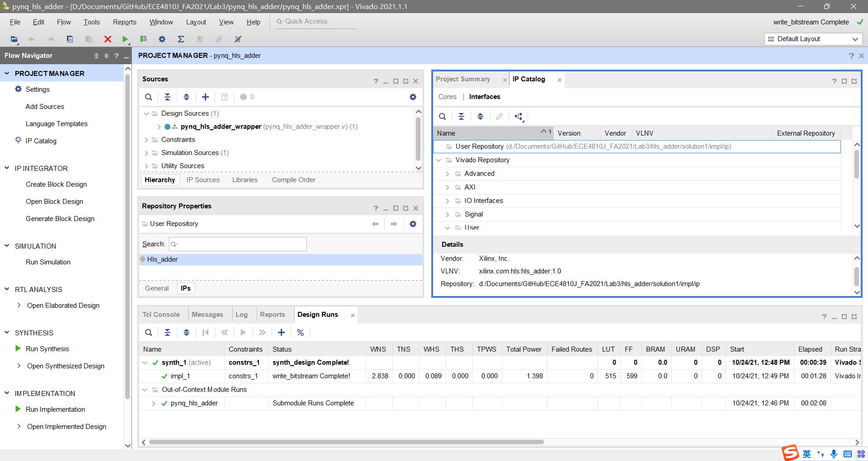
Task: Expand Constraints tree node
Action: point(146,140)
